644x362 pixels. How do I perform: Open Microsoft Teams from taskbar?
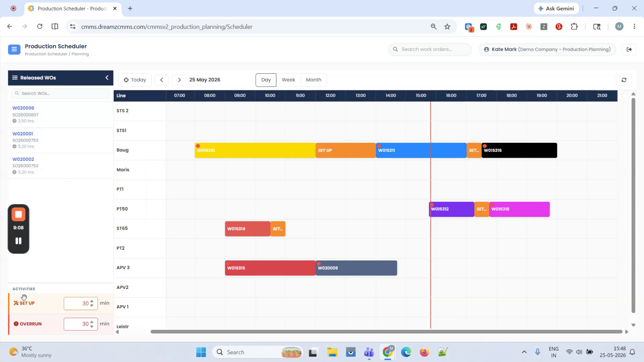[x=369, y=352]
